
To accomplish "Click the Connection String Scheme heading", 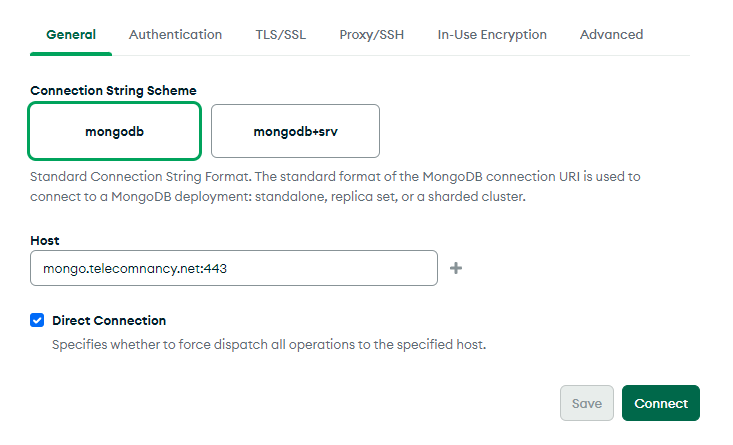I will pyautogui.click(x=113, y=90).
